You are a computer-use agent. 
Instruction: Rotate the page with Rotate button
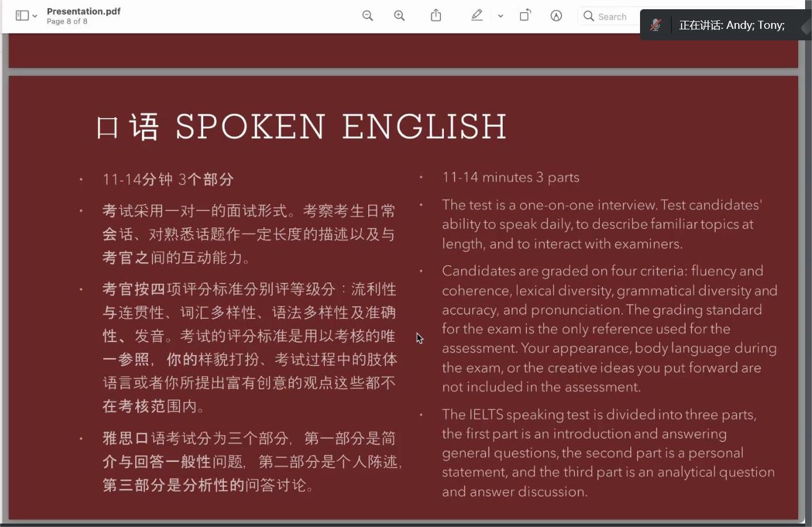pos(525,16)
